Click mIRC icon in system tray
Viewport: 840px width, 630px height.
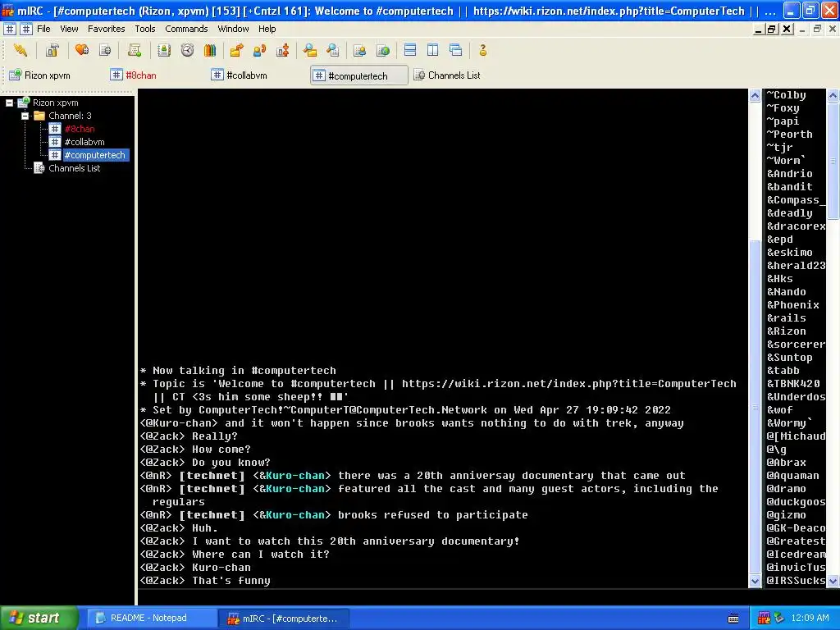click(x=764, y=619)
